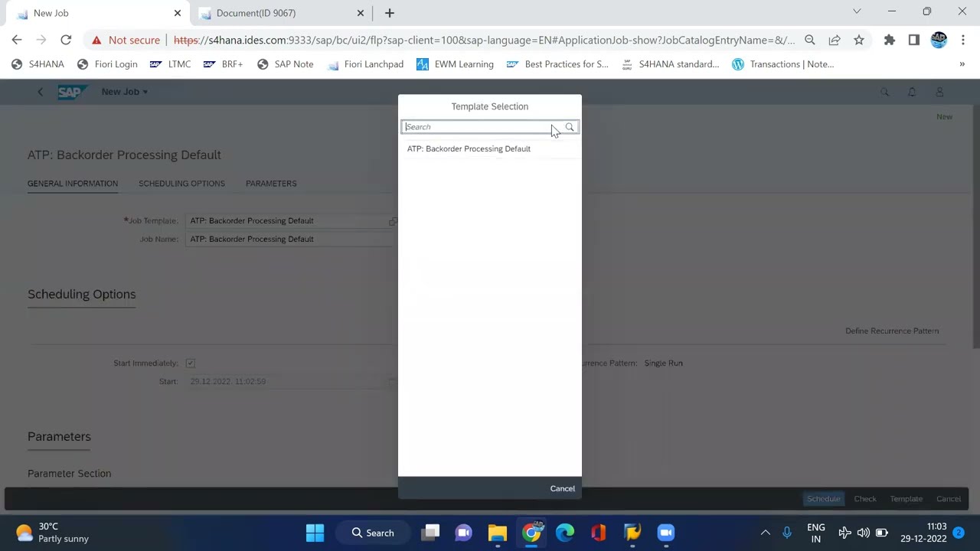
Task: Click the Not secure warning icon
Action: click(96, 40)
